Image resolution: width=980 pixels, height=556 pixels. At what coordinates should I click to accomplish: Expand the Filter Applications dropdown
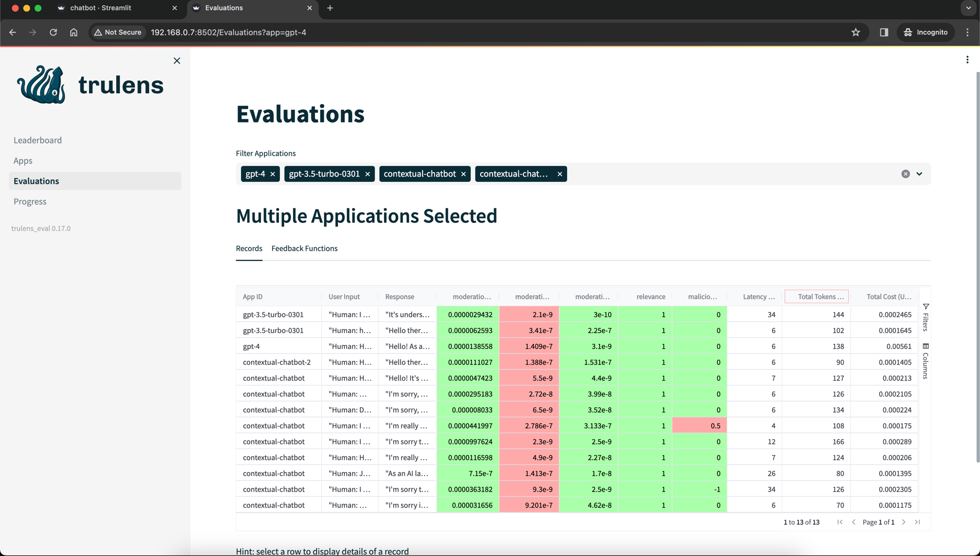[x=919, y=174]
